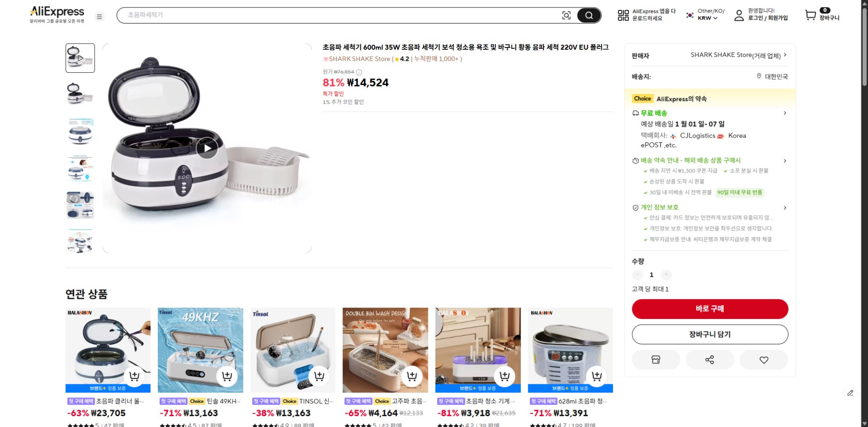
Task: Expand the privacy protection section chevron
Action: coord(785,208)
